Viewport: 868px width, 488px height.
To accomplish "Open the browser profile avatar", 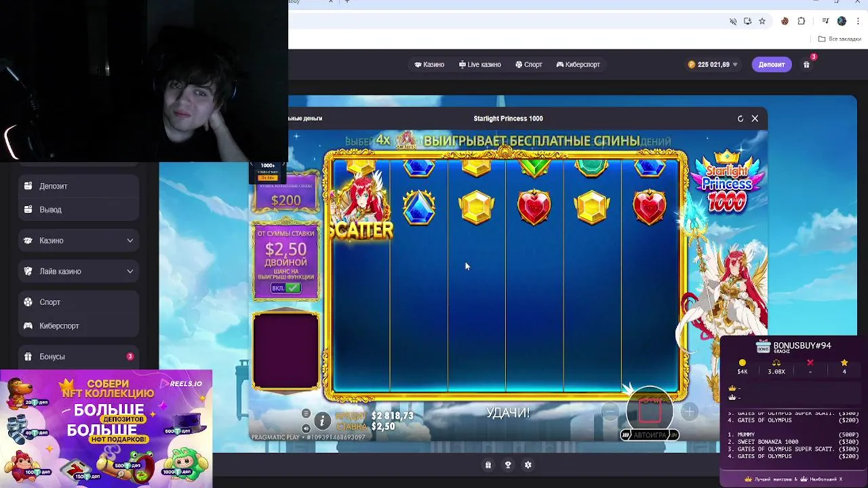I will [842, 21].
